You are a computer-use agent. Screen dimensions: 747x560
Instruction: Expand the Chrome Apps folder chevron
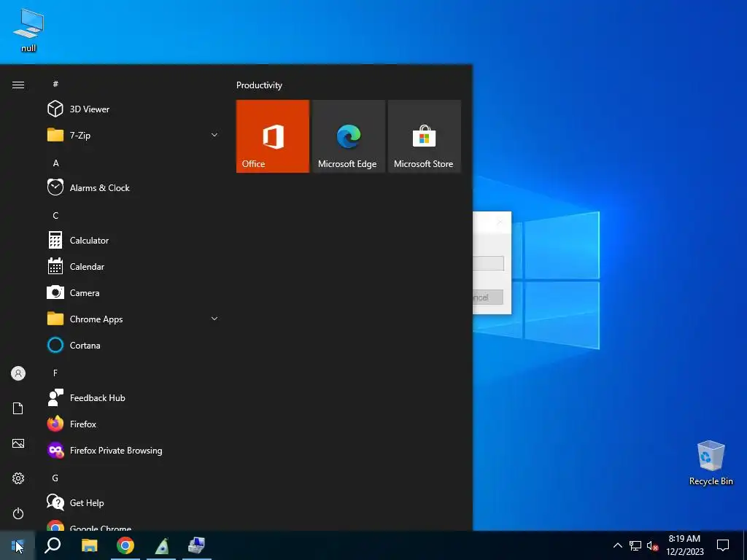[214, 319]
